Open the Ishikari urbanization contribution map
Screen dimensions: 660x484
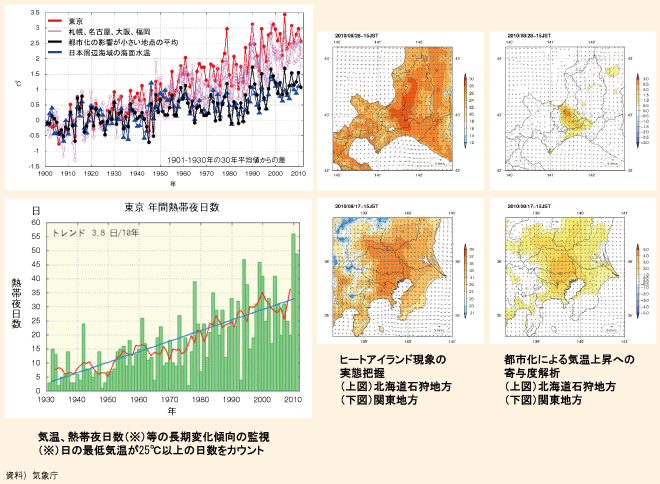(564, 108)
